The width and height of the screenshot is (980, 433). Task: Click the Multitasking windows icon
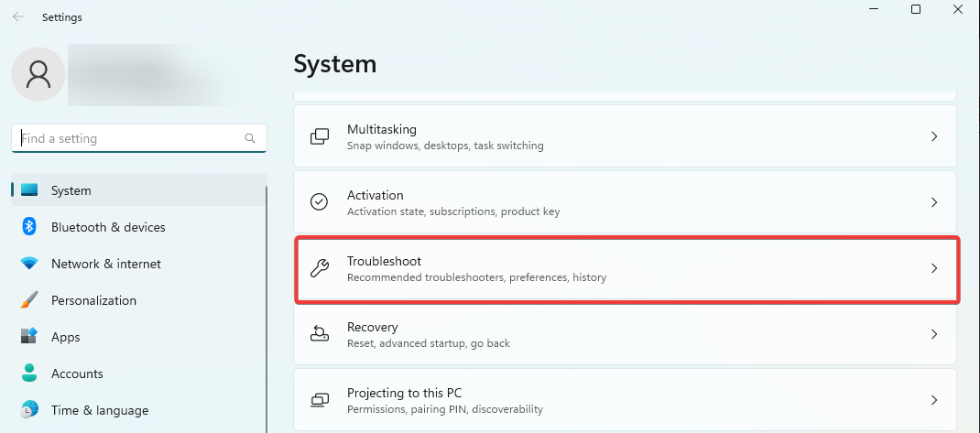(x=320, y=136)
